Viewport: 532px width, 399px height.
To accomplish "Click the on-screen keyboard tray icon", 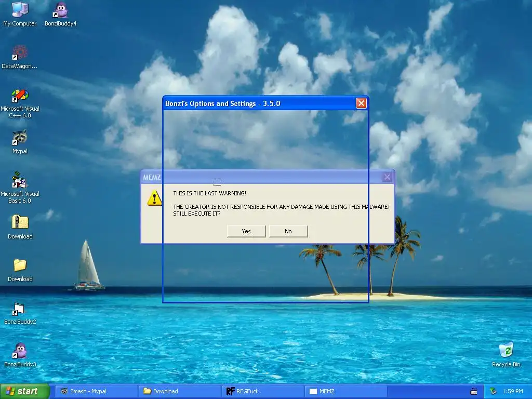I will pos(474,392).
